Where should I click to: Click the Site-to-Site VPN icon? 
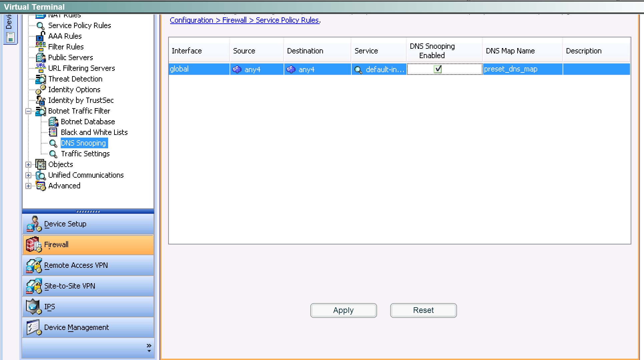pyautogui.click(x=34, y=286)
